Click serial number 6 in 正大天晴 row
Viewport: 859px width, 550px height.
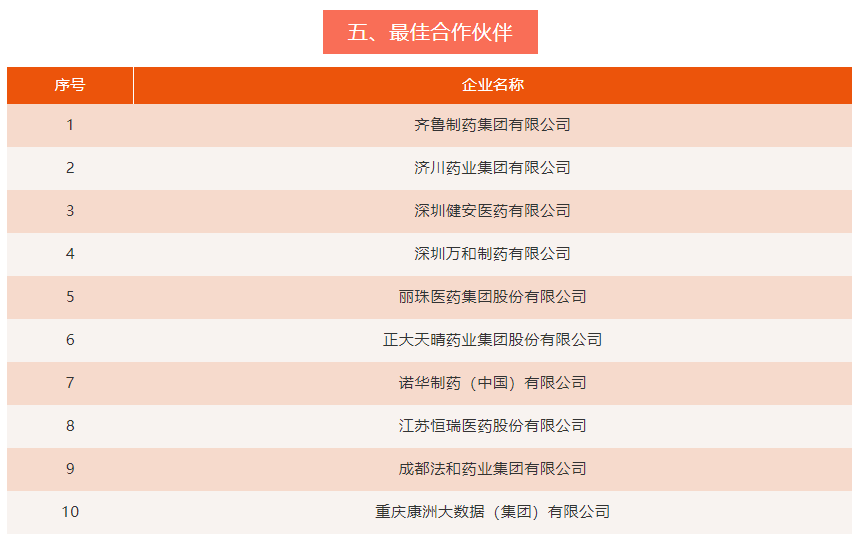(x=70, y=340)
